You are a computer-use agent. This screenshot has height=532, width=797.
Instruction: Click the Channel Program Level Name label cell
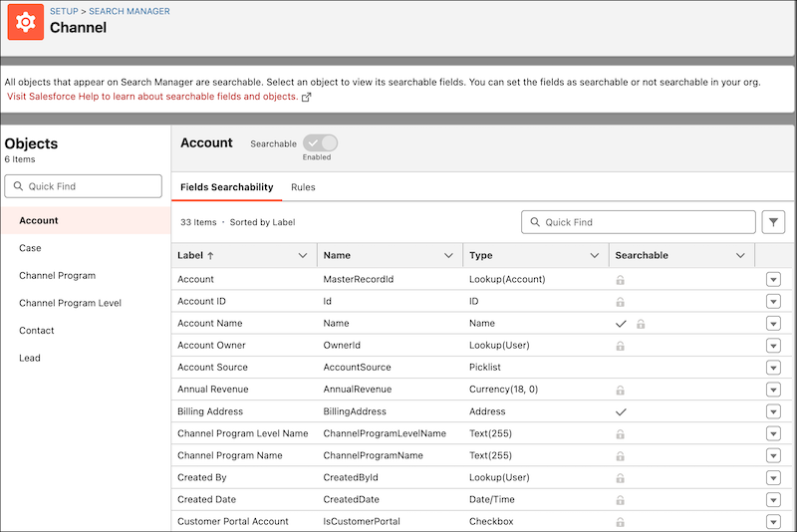click(x=243, y=433)
